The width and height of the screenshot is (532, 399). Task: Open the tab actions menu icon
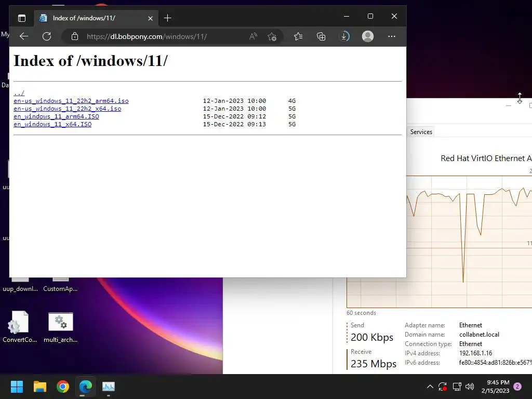click(x=22, y=18)
